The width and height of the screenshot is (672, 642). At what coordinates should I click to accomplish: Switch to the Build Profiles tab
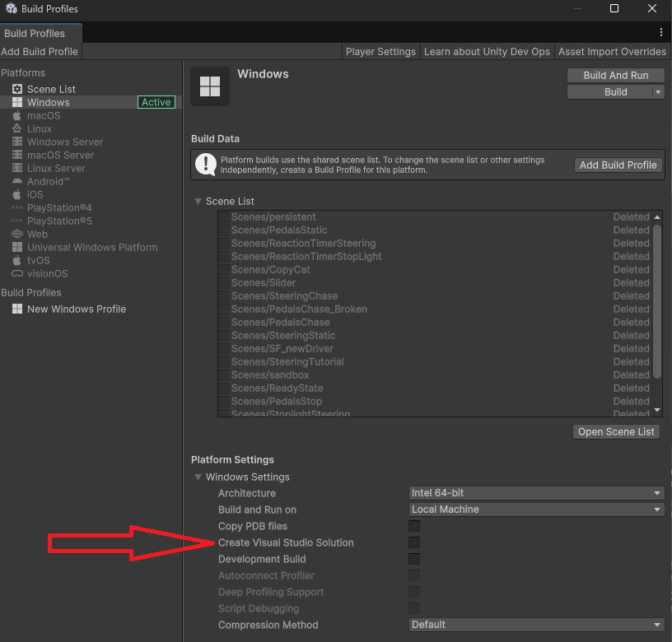click(36, 33)
